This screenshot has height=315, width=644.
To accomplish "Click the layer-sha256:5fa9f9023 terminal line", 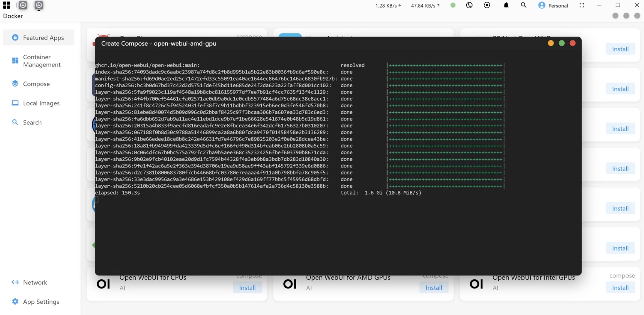I will click(x=212, y=92).
